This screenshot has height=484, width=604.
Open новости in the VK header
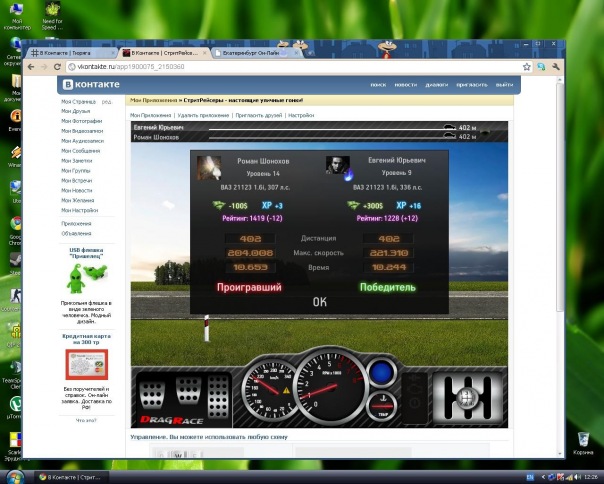coord(406,85)
